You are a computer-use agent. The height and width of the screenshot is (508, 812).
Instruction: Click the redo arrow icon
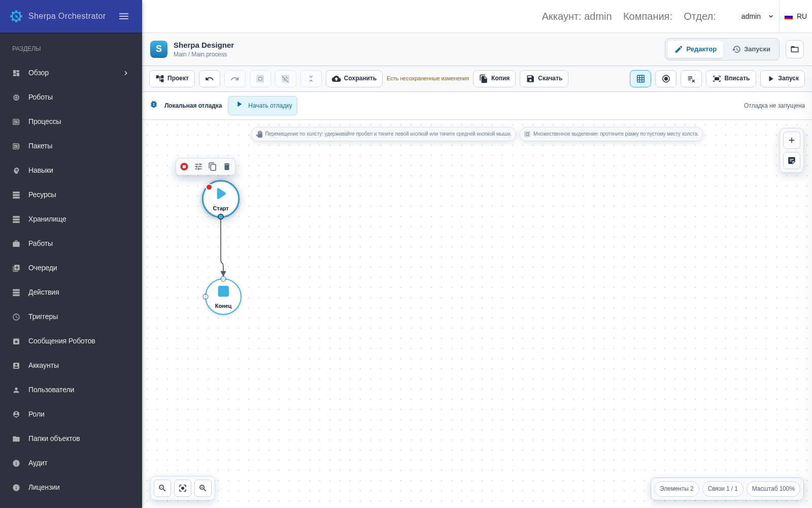235,79
